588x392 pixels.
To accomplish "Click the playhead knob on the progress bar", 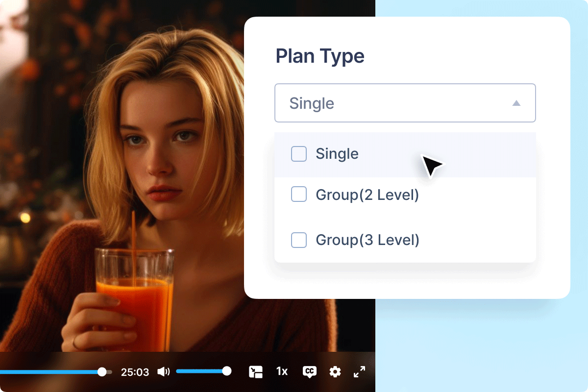I will pyautogui.click(x=101, y=372).
